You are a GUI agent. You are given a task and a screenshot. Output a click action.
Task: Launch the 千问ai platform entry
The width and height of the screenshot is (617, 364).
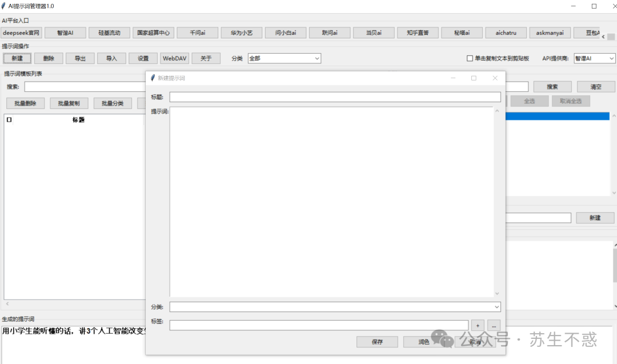pyautogui.click(x=198, y=33)
